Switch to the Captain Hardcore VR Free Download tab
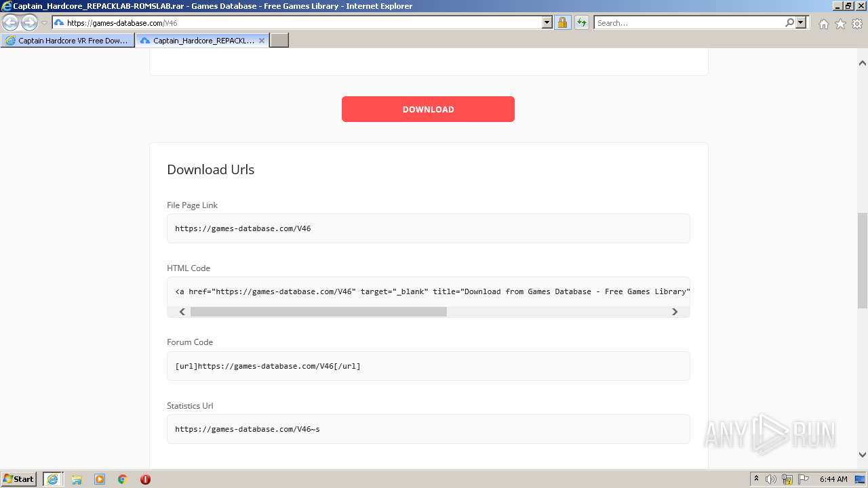Screen dimensions: 868x488 [67, 41]
